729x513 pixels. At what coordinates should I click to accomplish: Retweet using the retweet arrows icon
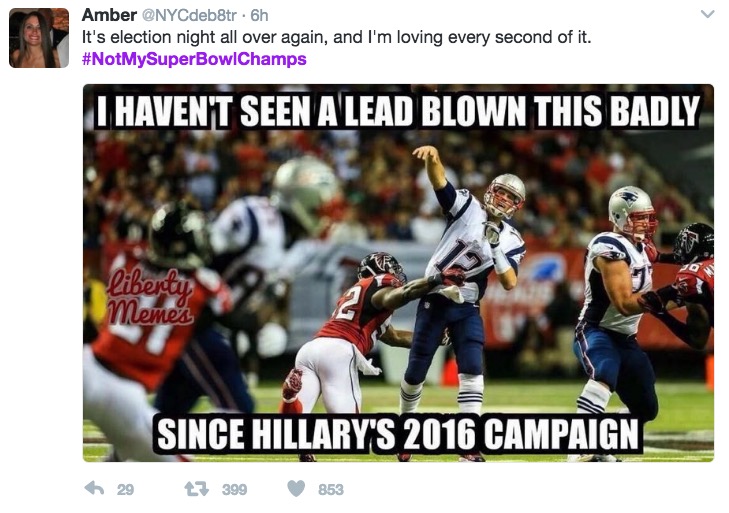coord(197,489)
